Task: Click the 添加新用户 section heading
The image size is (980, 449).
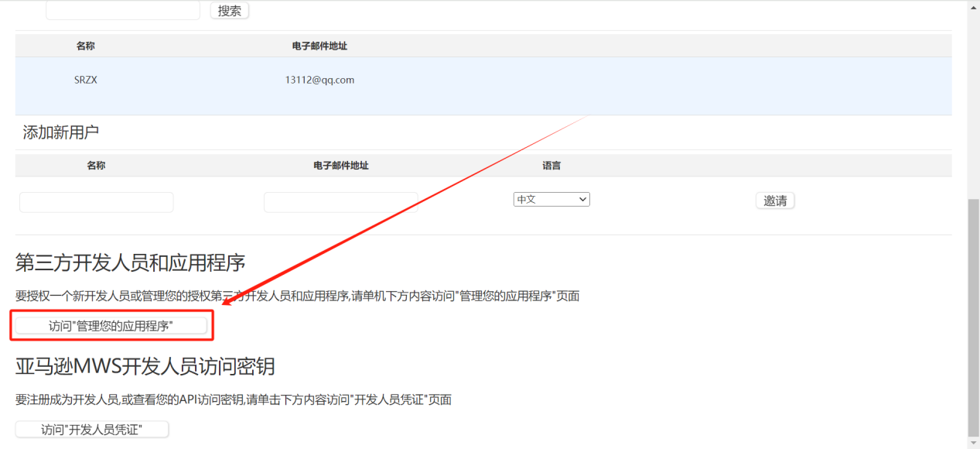Action: (61, 132)
